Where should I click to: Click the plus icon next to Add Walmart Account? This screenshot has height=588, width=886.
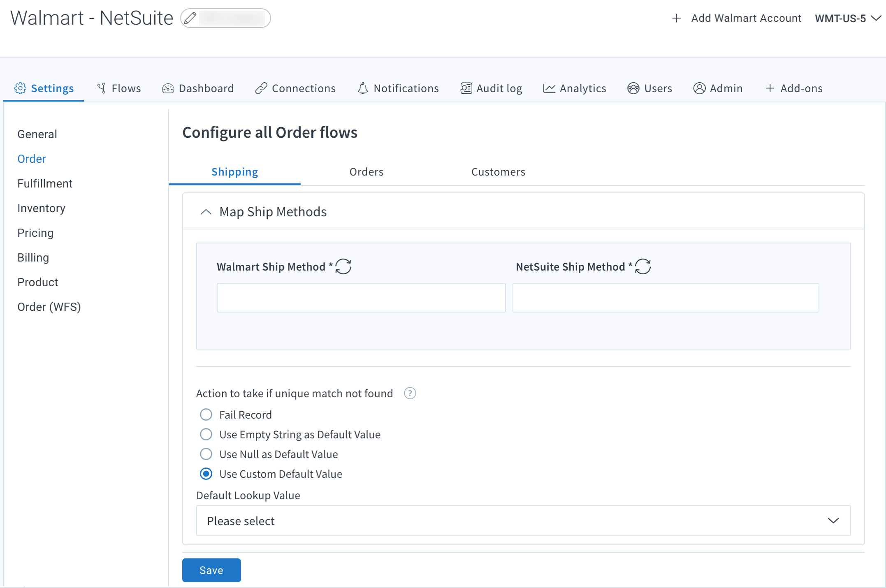click(676, 18)
